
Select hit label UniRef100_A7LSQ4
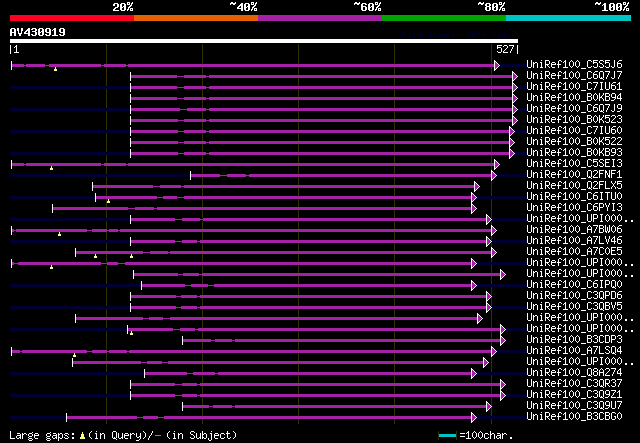tap(574, 350)
